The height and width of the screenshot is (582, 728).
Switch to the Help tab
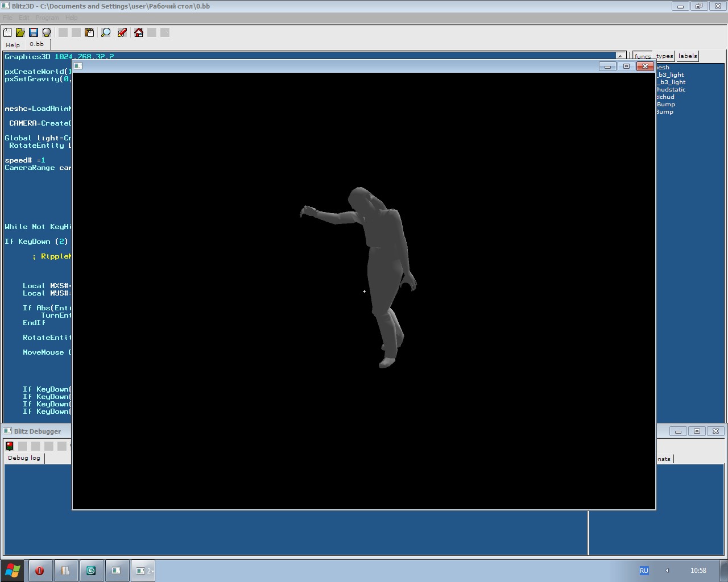pyautogui.click(x=13, y=45)
